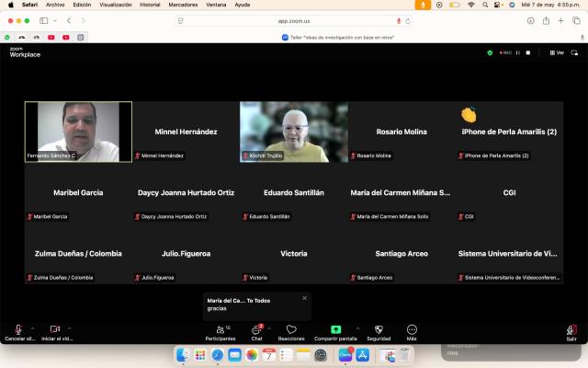Open the Reacciones menu
The image size is (588, 368).
[291, 329]
